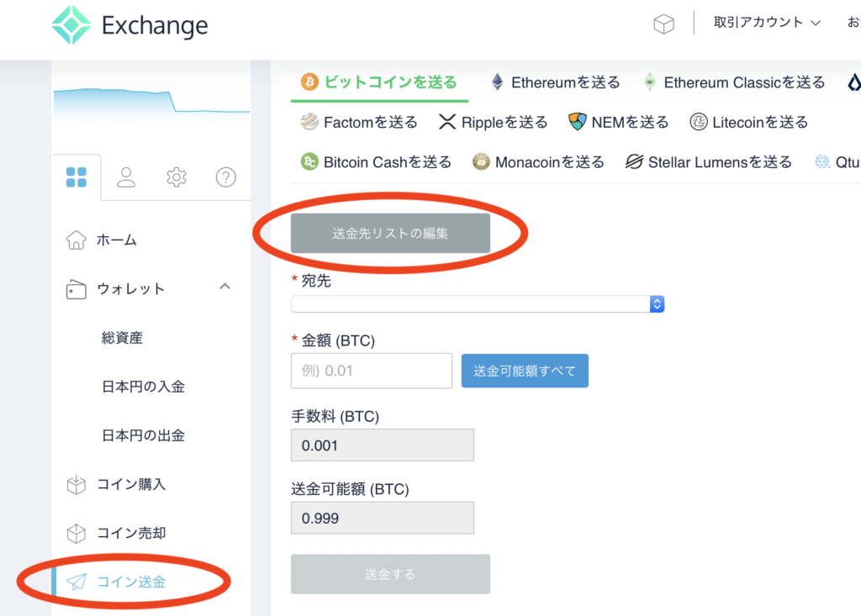Click the 送金可能額すべて button
The width and height of the screenshot is (861, 616).
(x=525, y=371)
